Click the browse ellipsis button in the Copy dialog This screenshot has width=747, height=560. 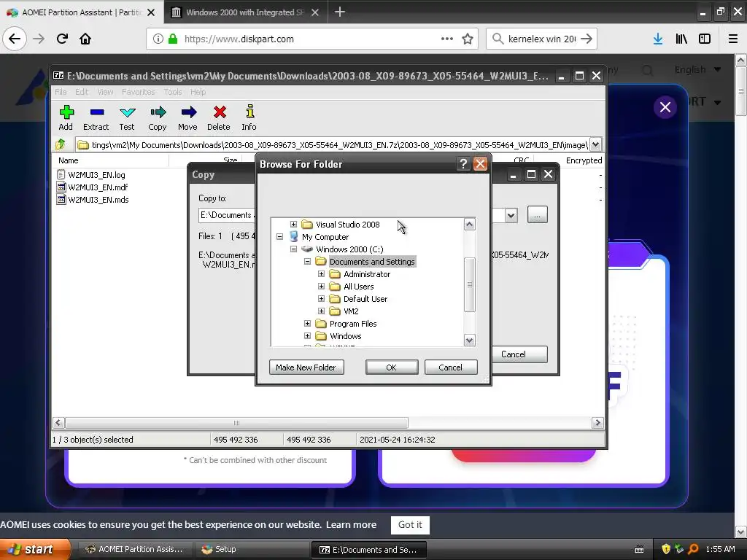(538, 215)
